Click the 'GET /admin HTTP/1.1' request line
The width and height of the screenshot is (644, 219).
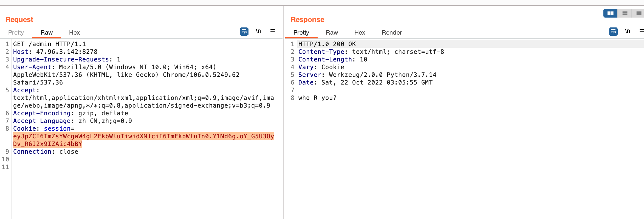pyautogui.click(x=49, y=44)
